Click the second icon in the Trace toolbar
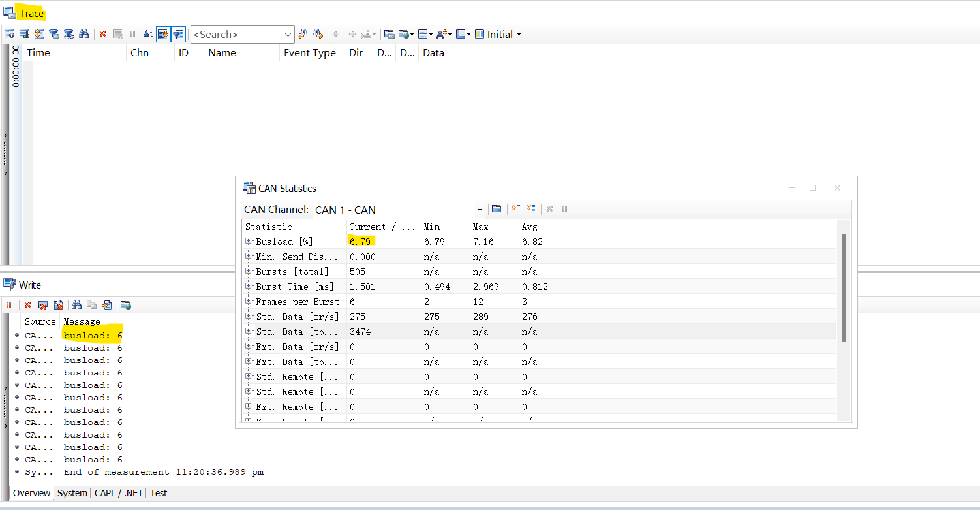 [x=24, y=34]
